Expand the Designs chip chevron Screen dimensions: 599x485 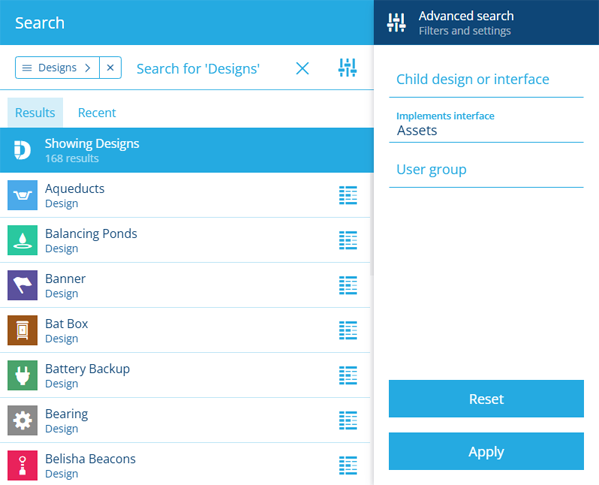click(87, 68)
